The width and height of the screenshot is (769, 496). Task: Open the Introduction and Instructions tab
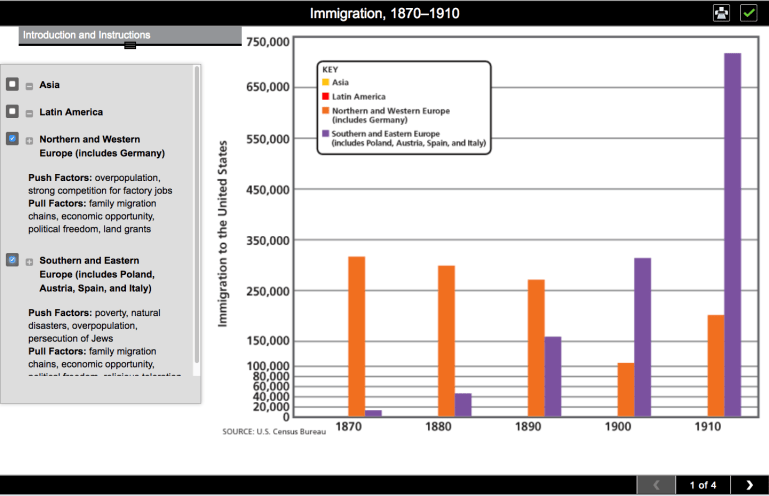pyautogui.click(x=87, y=35)
